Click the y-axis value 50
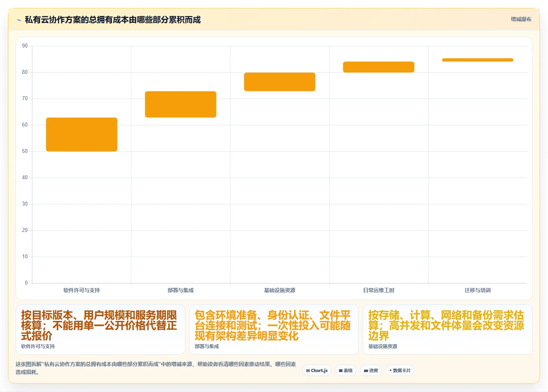 [25, 151]
